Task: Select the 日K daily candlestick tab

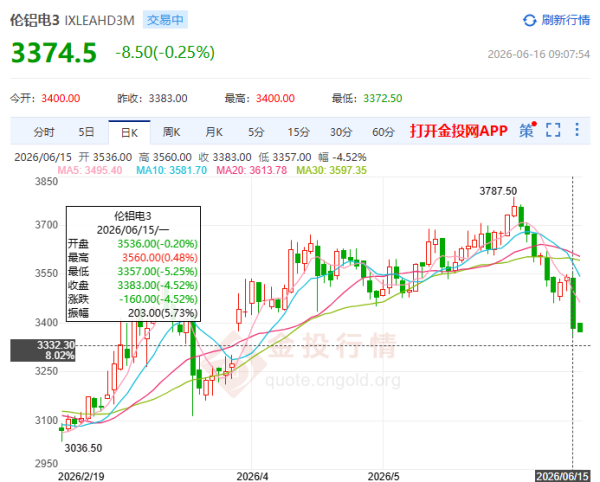Action: [x=129, y=133]
